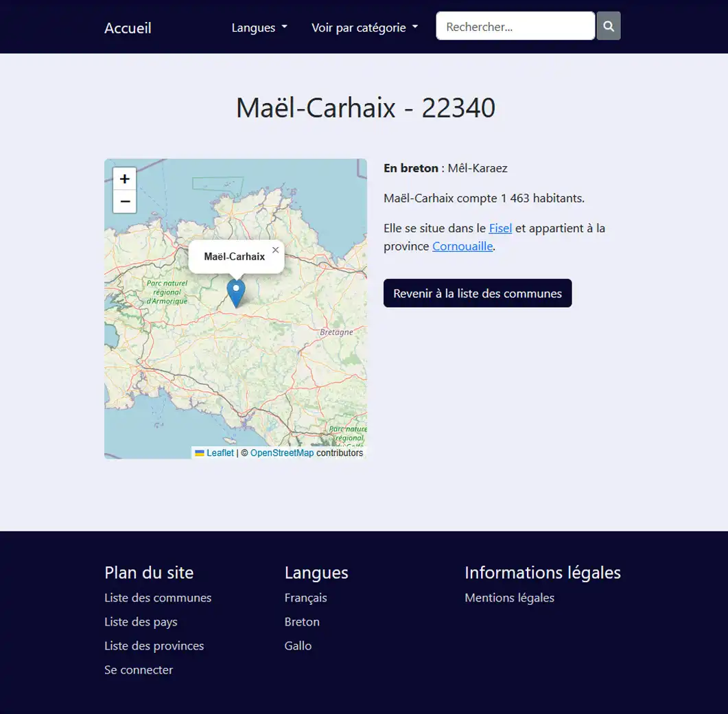Click the Langues footer heading
Viewport: 728px width, 714px height.
[x=316, y=573]
